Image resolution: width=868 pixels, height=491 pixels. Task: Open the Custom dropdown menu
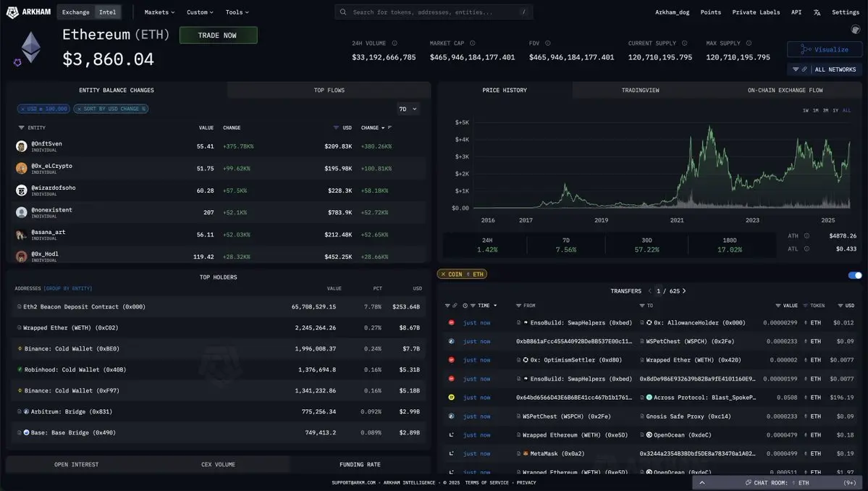200,12
